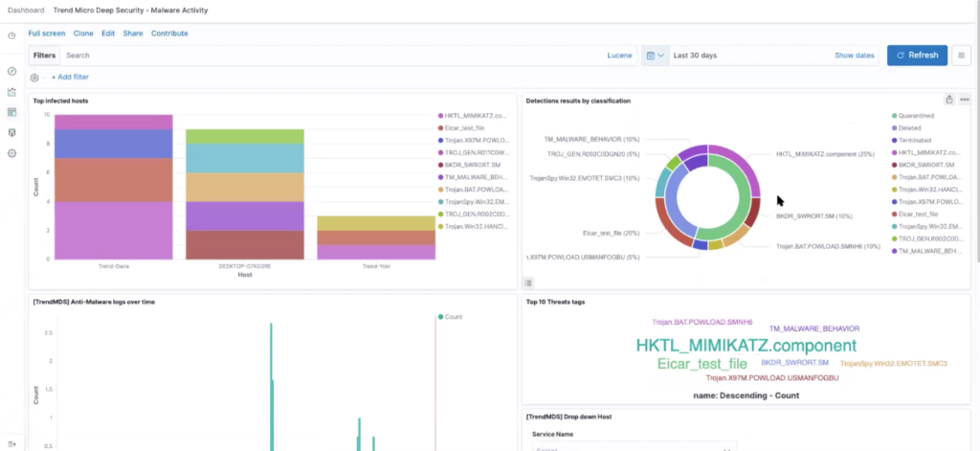The height and width of the screenshot is (451, 980).
Task: Toggle Count series in logs legend
Action: point(452,317)
